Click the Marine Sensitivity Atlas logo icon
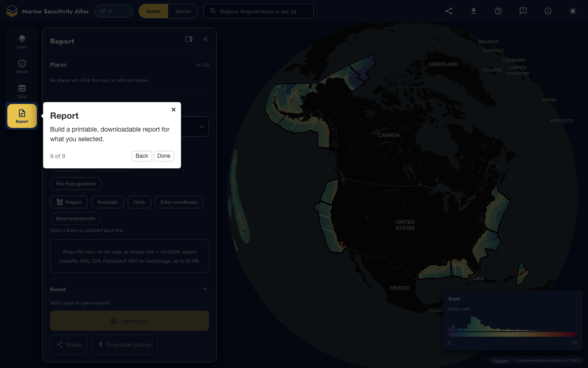 (12, 11)
